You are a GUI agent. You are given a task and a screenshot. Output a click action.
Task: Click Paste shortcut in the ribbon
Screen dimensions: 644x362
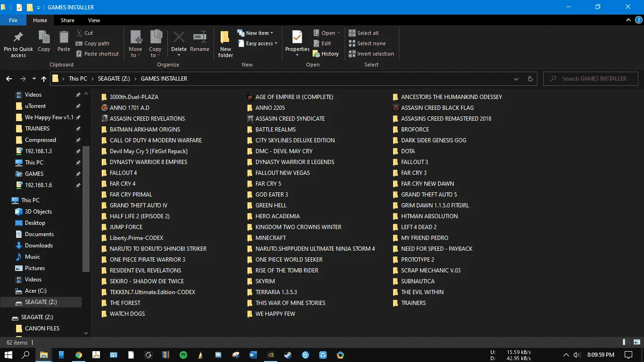click(98, 54)
